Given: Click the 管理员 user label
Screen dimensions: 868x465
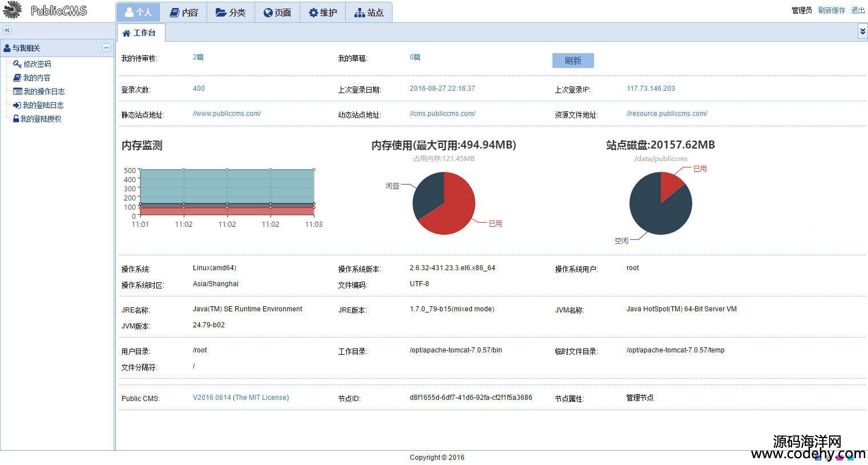Looking at the screenshot, I should 802,10.
